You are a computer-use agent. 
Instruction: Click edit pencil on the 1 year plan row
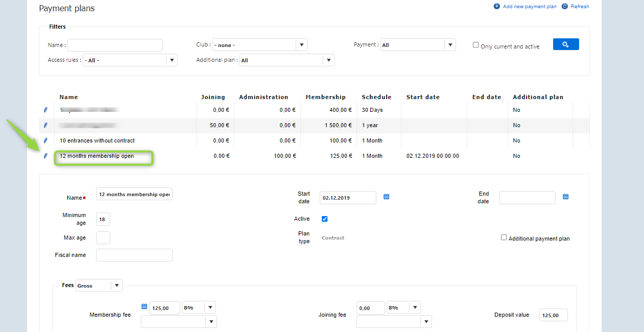(x=45, y=125)
